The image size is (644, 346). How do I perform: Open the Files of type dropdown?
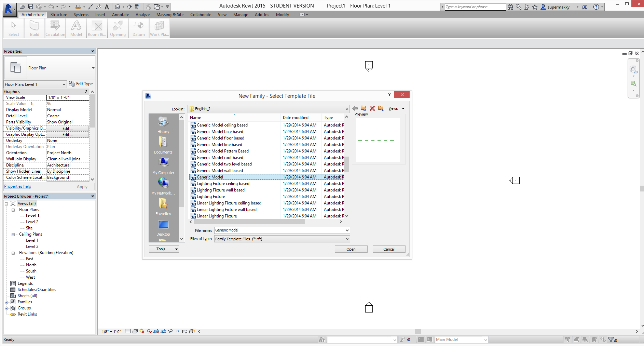click(347, 239)
